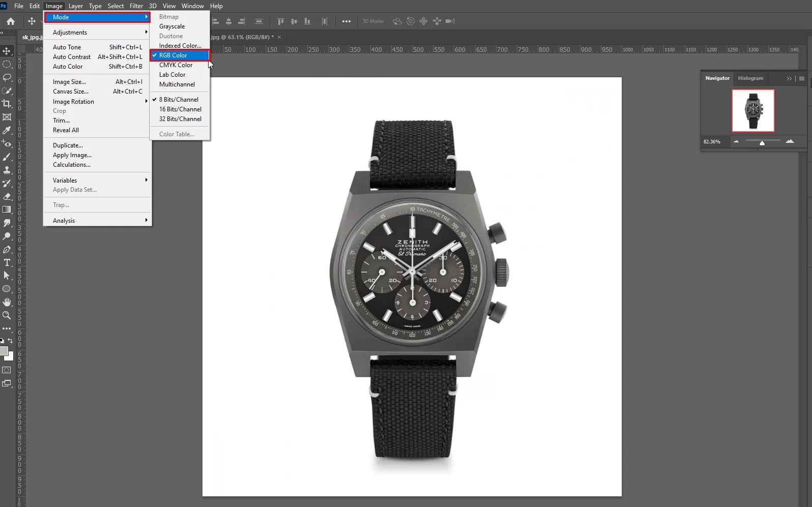Click align bottom edges icon
812x507 pixels.
pos(307,21)
